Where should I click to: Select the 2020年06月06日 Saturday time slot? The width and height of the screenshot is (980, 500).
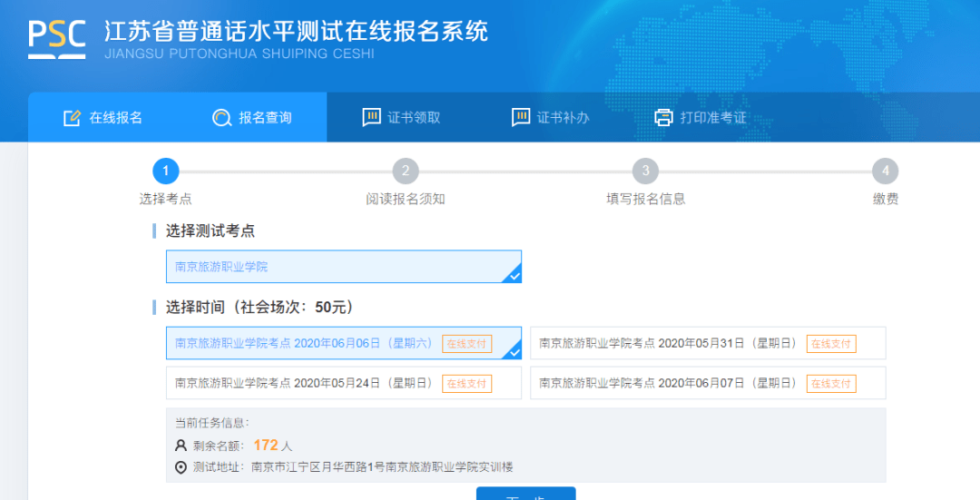[x=344, y=343]
